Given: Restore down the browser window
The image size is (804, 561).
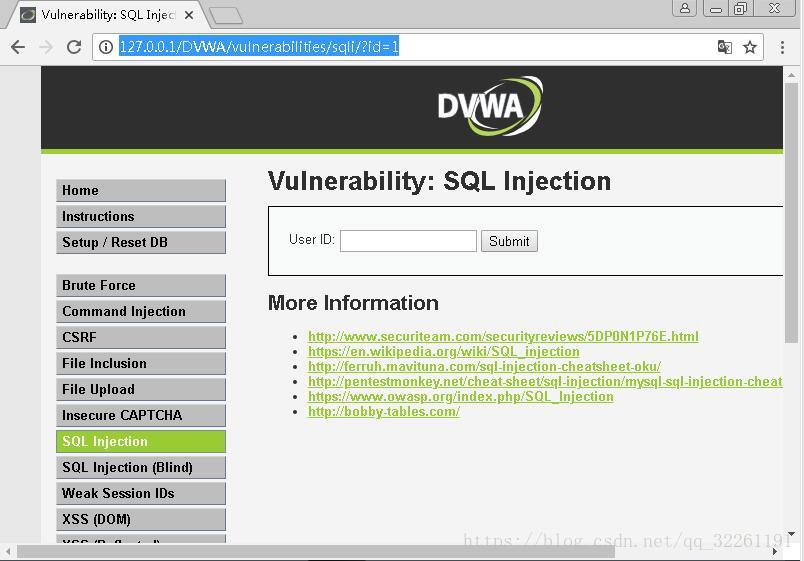Looking at the screenshot, I should pos(740,8).
